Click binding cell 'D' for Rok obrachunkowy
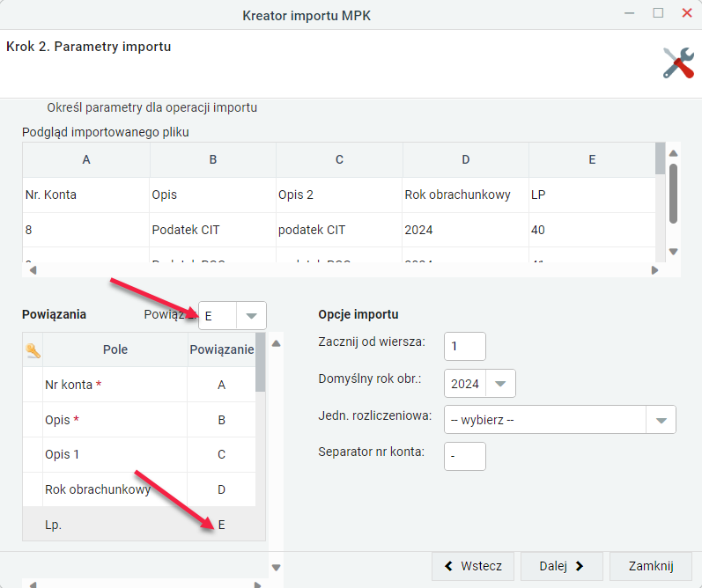 pyautogui.click(x=221, y=489)
